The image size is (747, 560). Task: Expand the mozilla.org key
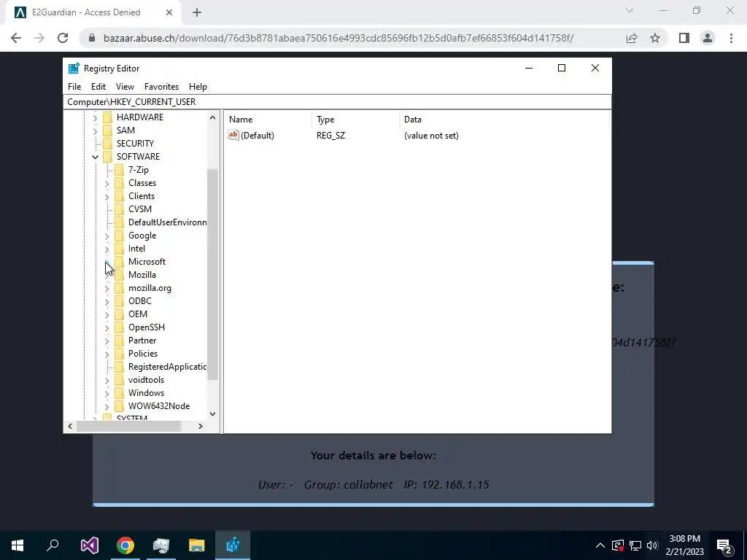107,288
